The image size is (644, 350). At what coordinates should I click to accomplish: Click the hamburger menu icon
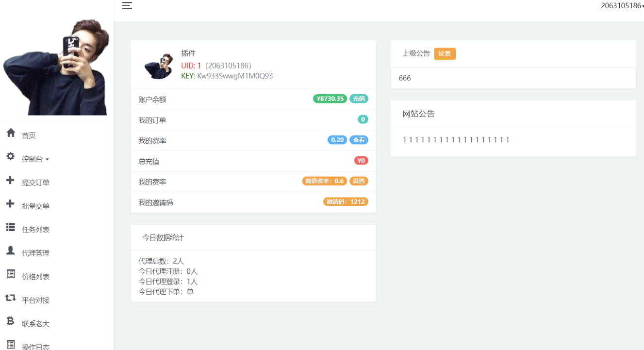(127, 6)
